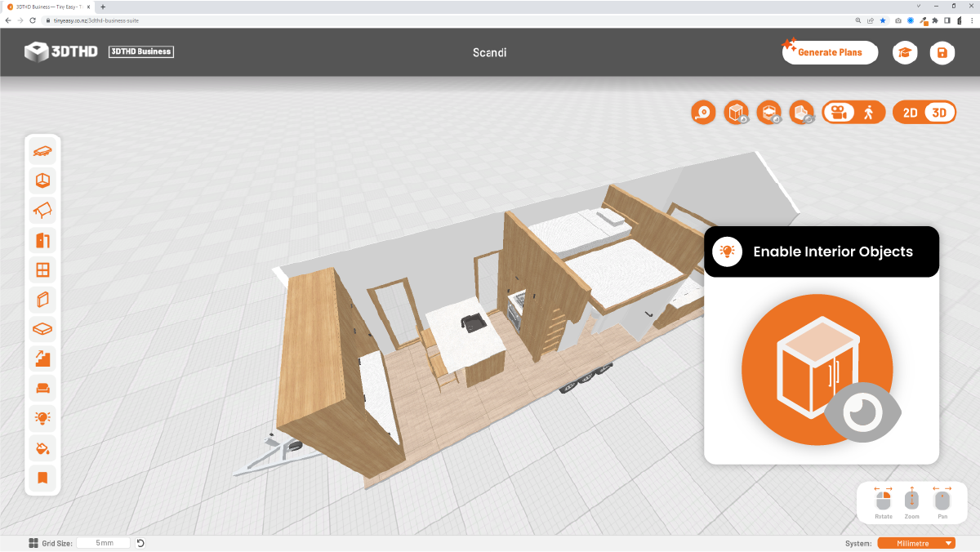Click the 3DTHD Business badge
This screenshot has width=980, height=552.
tap(141, 51)
